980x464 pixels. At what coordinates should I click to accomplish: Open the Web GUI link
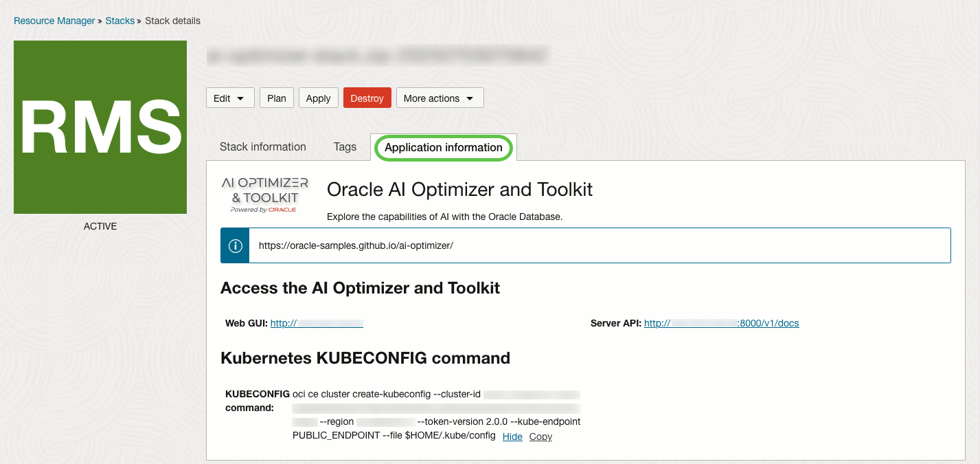click(x=317, y=323)
